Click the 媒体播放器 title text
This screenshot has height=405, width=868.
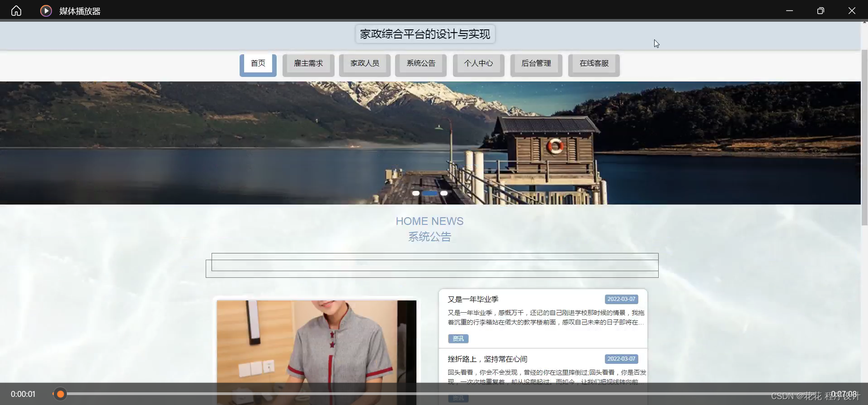(x=80, y=11)
